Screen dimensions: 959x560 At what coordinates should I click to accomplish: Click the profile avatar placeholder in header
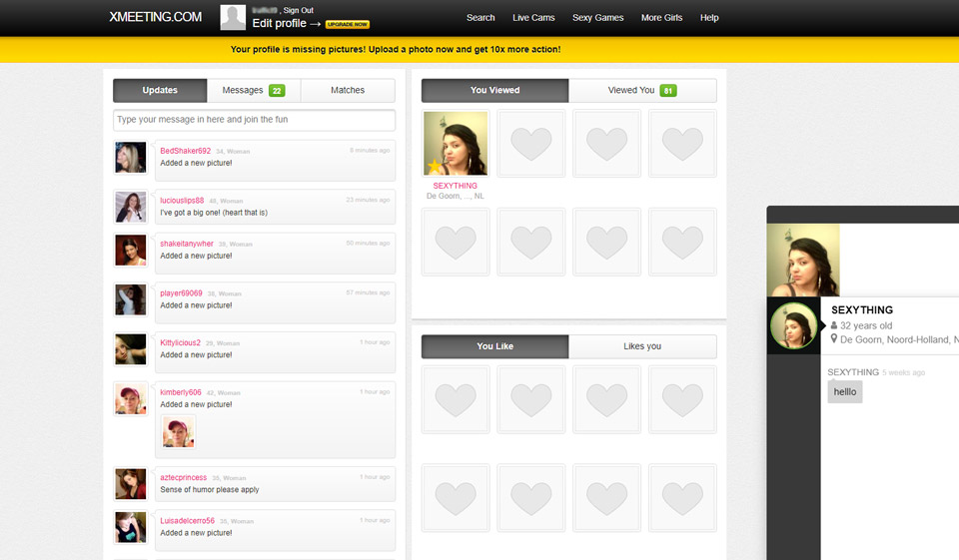tap(233, 17)
